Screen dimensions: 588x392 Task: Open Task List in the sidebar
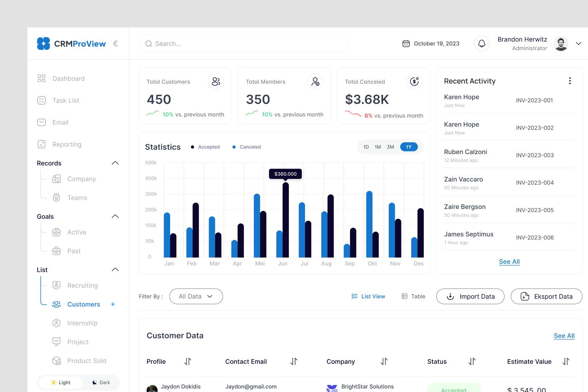click(x=58, y=100)
